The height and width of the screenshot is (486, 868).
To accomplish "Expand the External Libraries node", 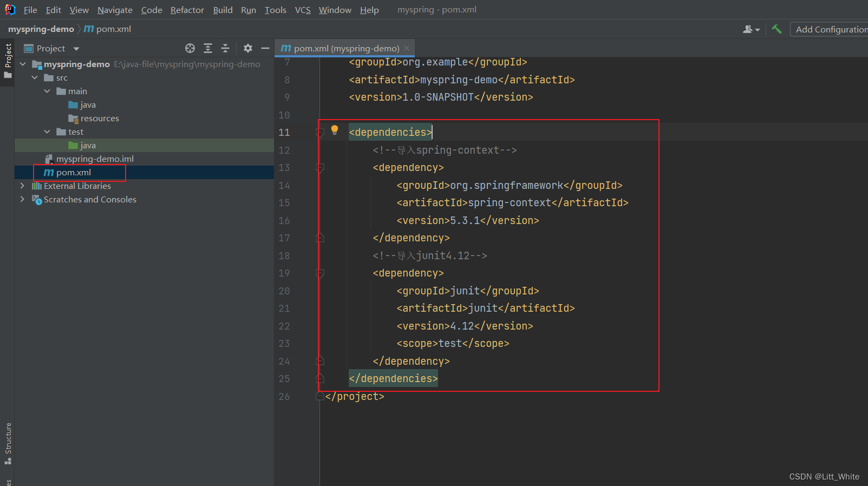I will click(22, 186).
